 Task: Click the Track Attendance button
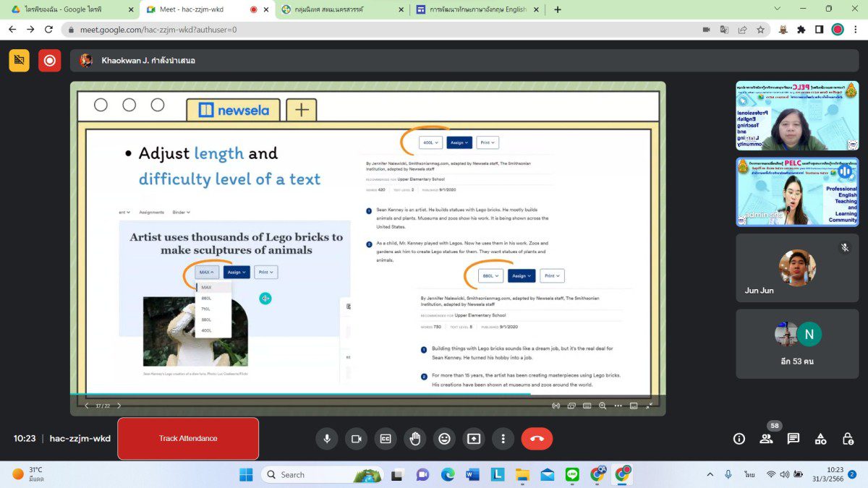click(x=188, y=438)
